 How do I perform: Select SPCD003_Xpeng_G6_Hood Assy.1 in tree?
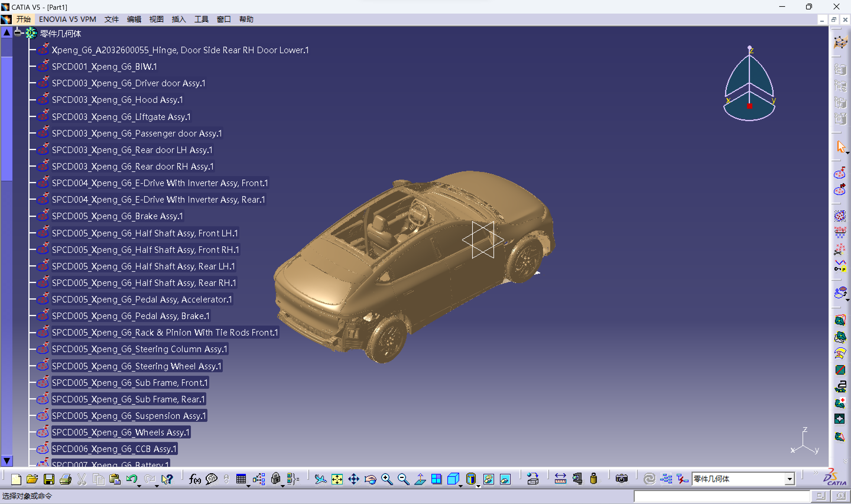pos(118,100)
